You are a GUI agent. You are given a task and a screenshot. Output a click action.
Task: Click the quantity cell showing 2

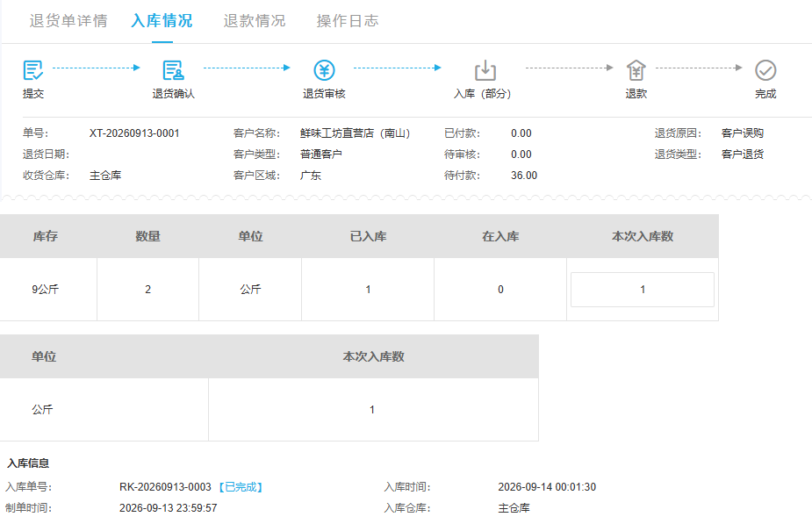point(148,290)
